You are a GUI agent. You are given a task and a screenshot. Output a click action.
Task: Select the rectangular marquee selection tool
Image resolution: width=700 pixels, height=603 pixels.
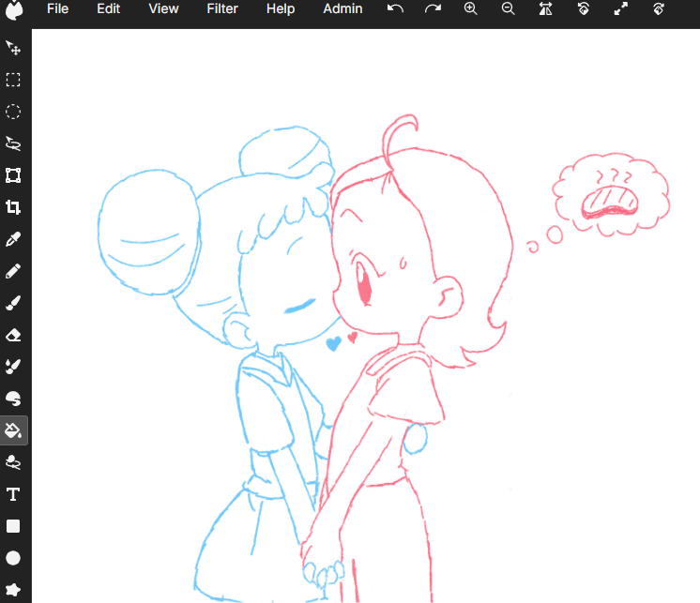coord(13,80)
